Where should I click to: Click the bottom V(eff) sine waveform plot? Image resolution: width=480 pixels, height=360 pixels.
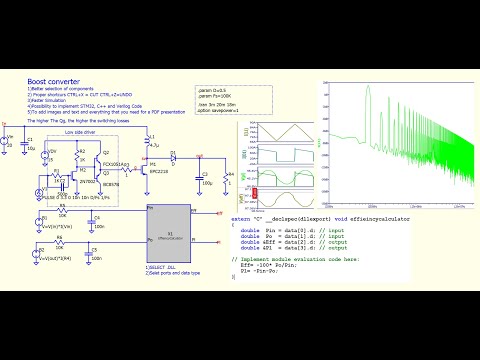coord(286,199)
